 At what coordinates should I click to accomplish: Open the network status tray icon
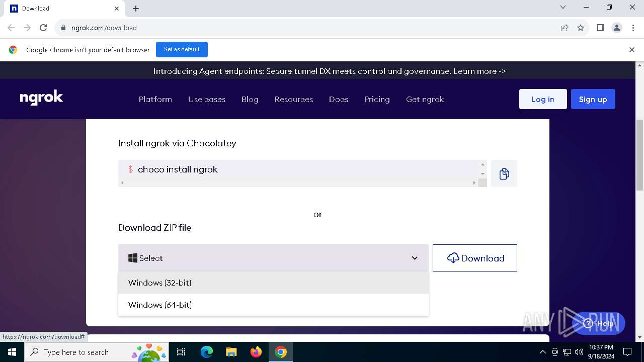point(567,352)
